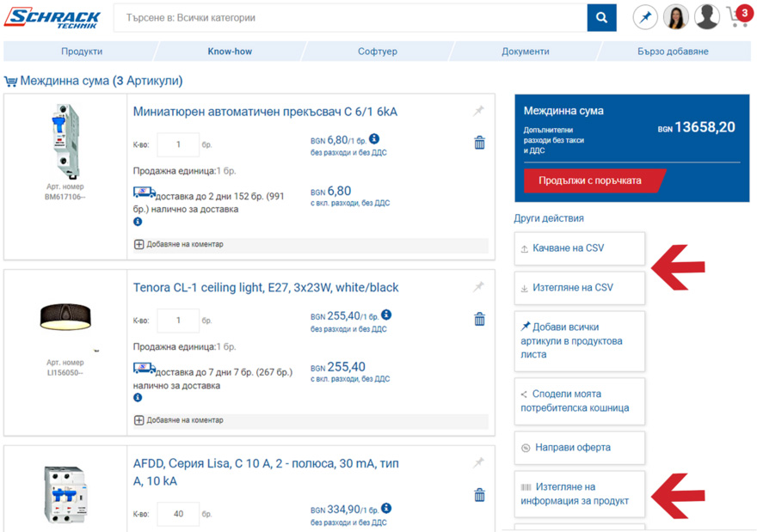Click the search magnifier button
Screen dimensions: 757x532
tap(601, 18)
